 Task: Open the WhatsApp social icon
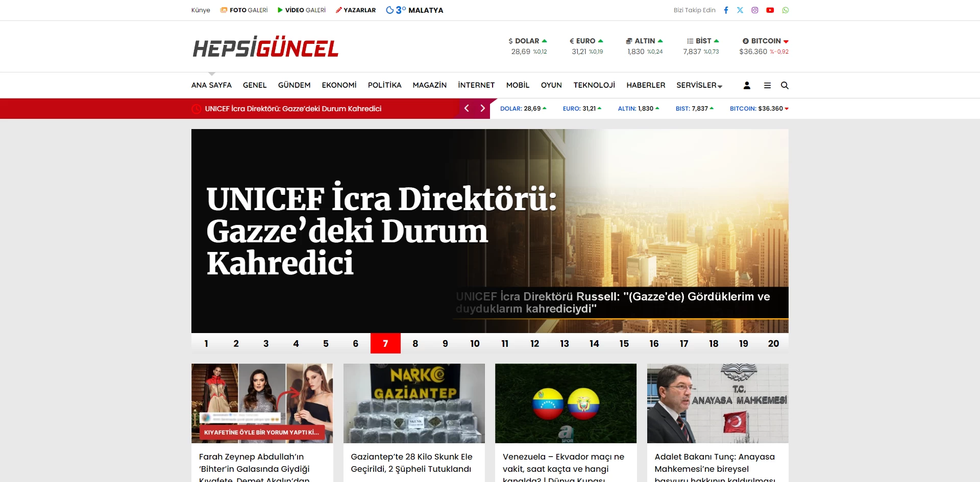[x=786, y=10]
